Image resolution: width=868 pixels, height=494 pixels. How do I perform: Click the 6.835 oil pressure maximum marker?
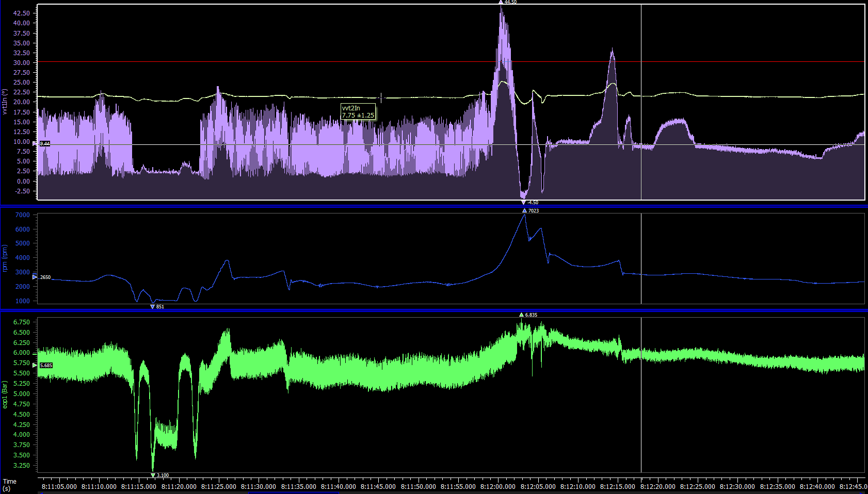pyautogui.click(x=521, y=315)
